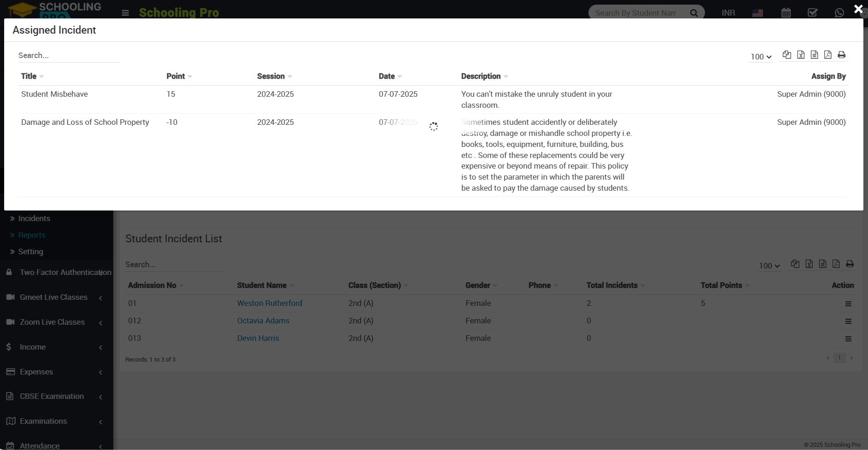Expand Expenses sidebar menu
868x450 pixels.
(57, 372)
